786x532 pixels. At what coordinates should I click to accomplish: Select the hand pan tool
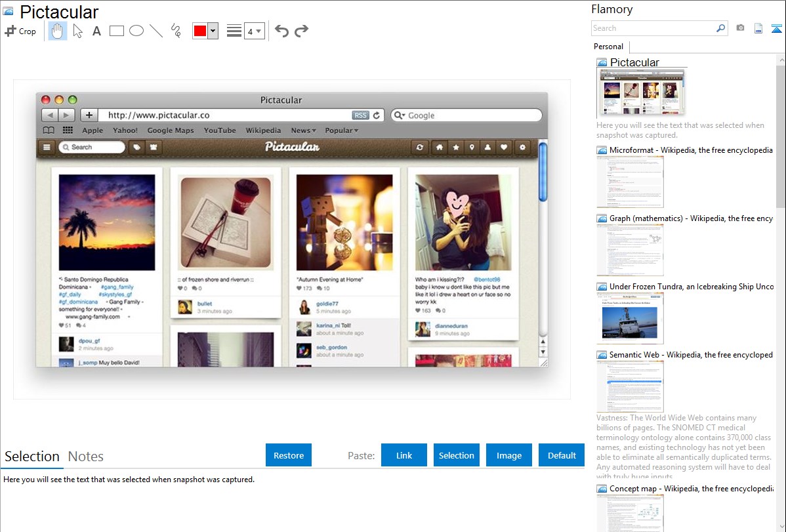58,31
